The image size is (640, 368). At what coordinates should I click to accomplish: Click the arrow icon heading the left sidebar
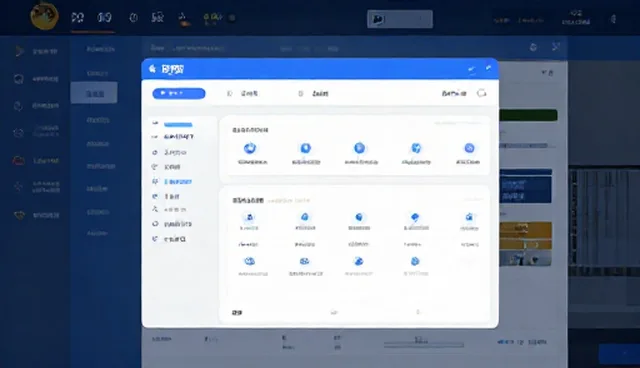click(19, 51)
